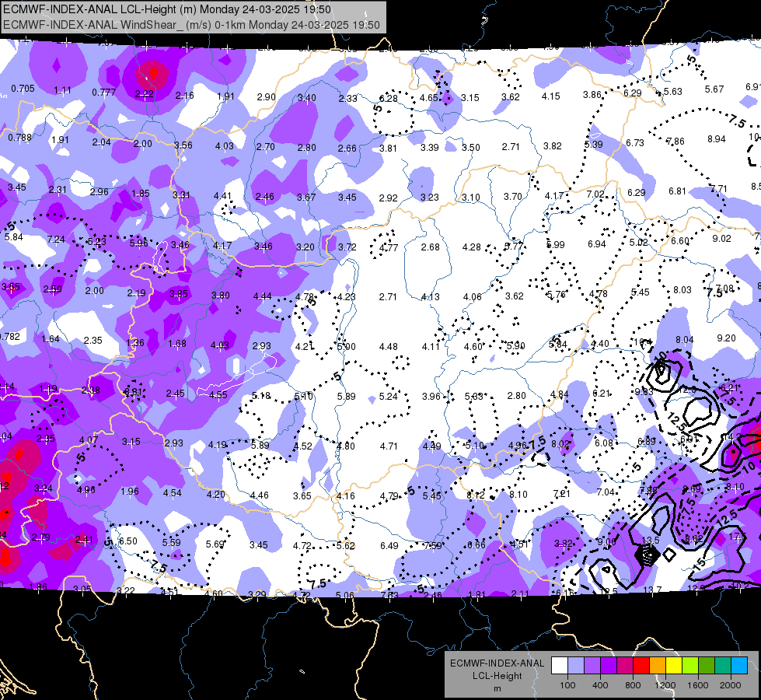
Task: Click the shear value 8.94
Action: point(717,139)
